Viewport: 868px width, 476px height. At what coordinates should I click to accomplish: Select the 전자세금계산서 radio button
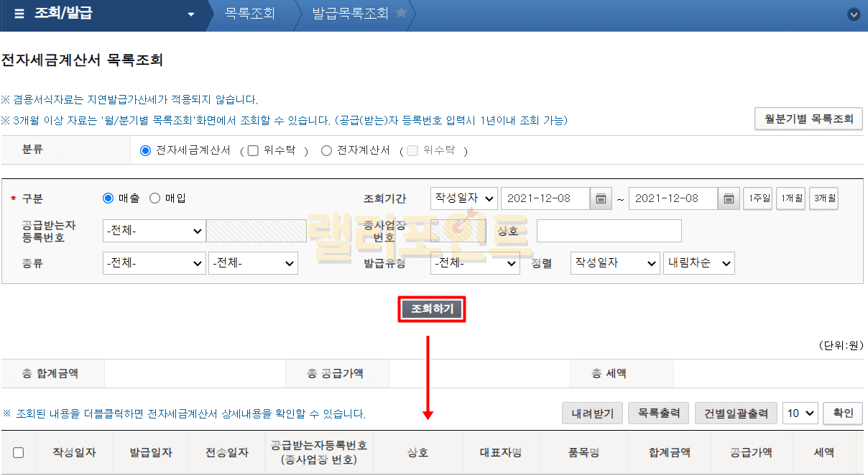point(145,150)
